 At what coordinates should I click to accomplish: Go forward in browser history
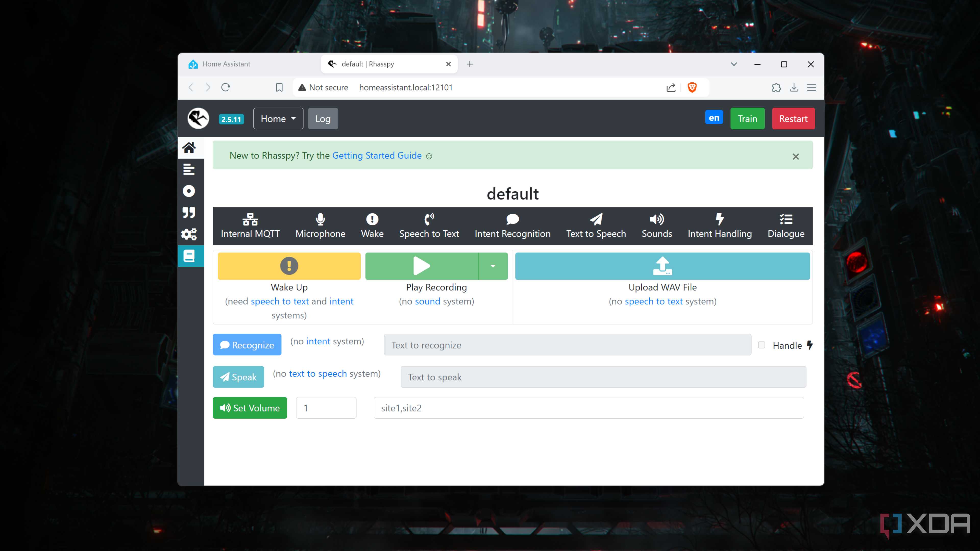click(x=208, y=87)
